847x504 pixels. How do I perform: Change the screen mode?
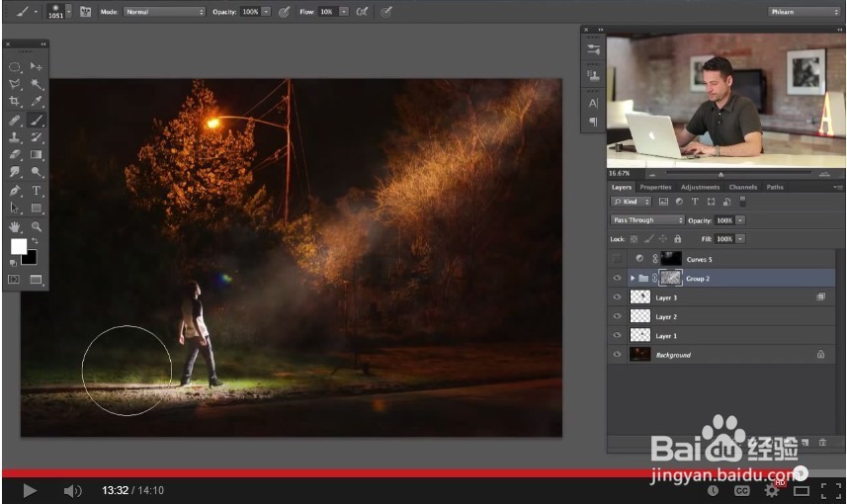click(37, 280)
